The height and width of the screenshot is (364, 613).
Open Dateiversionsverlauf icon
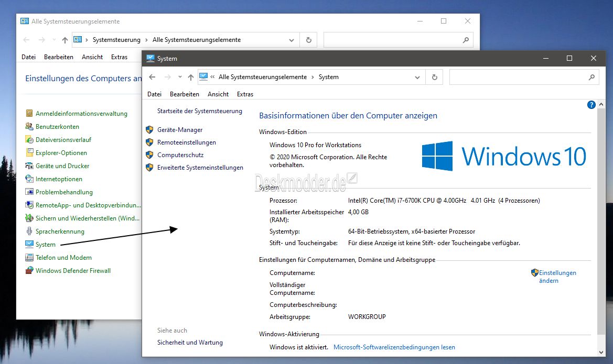[x=29, y=140]
